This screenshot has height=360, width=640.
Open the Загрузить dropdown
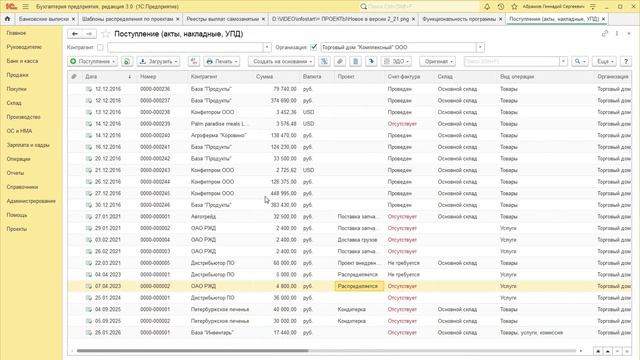pos(158,61)
